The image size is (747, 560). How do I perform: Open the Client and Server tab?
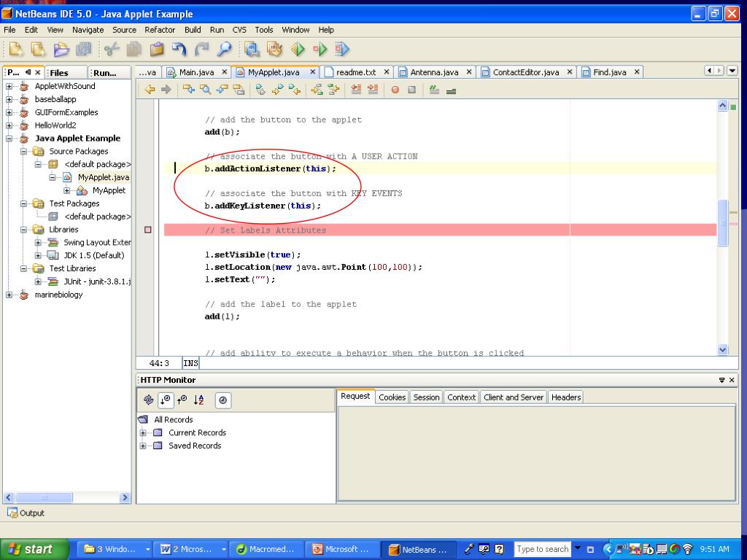click(x=513, y=397)
